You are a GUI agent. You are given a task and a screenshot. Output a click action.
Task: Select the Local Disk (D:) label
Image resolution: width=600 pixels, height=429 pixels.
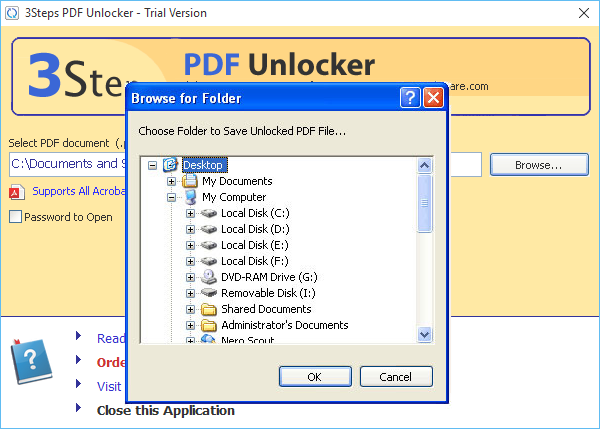pos(255,230)
